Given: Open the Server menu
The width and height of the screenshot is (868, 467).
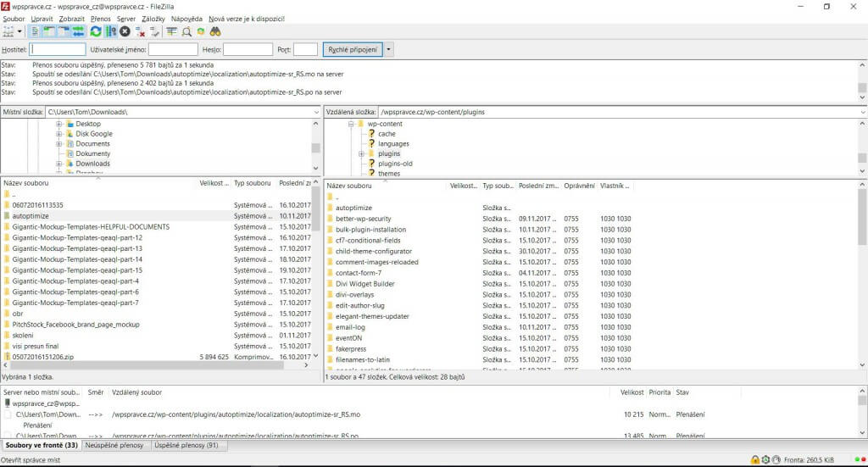Looking at the screenshot, I should [x=126, y=19].
